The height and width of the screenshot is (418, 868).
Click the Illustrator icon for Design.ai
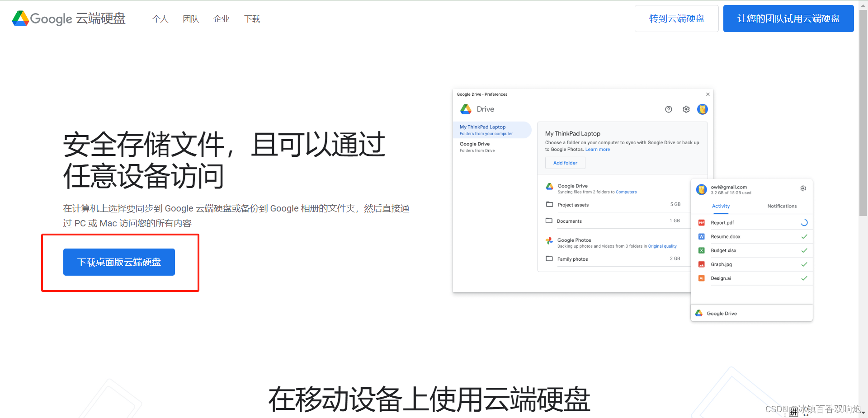click(x=702, y=279)
